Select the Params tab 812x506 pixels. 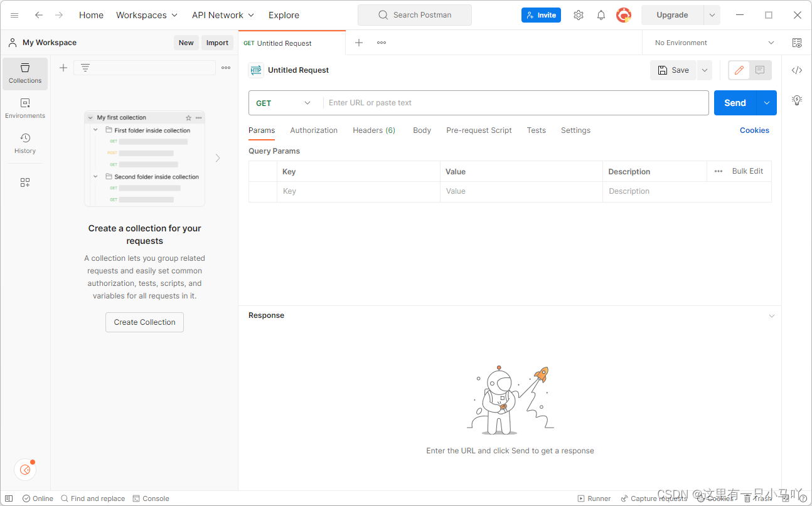pos(262,130)
